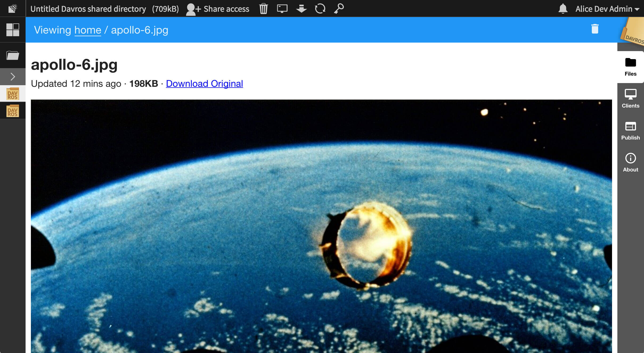Go to home breadcrumb link
Viewport: 644px width, 353px height.
88,30
